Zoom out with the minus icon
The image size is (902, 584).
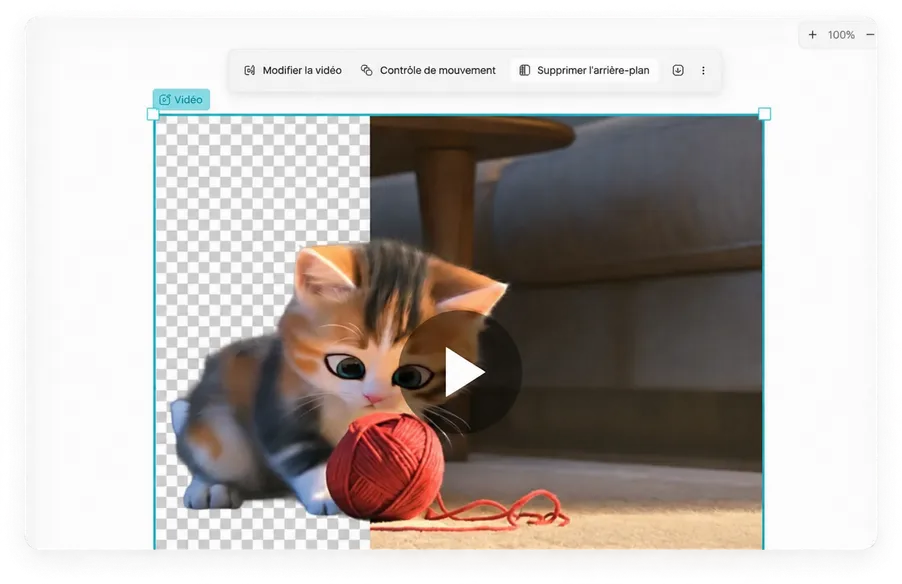pyautogui.click(x=870, y=35)
